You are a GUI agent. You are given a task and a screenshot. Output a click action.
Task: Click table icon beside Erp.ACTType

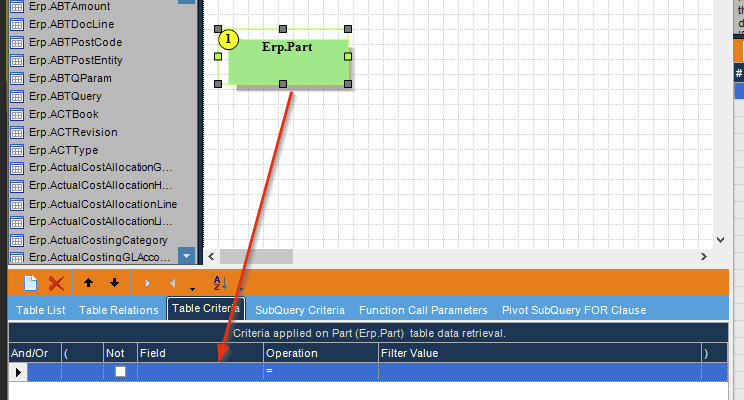[x=17, y=151]
